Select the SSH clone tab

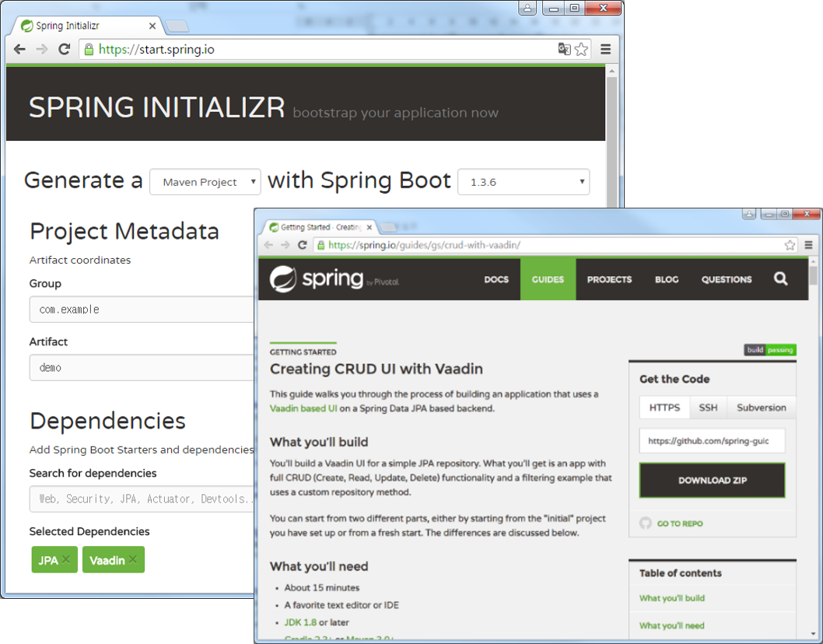[708, 408]
